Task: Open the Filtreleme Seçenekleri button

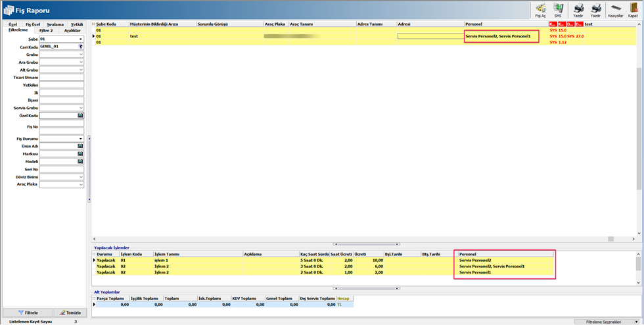Action: [607, 322]
